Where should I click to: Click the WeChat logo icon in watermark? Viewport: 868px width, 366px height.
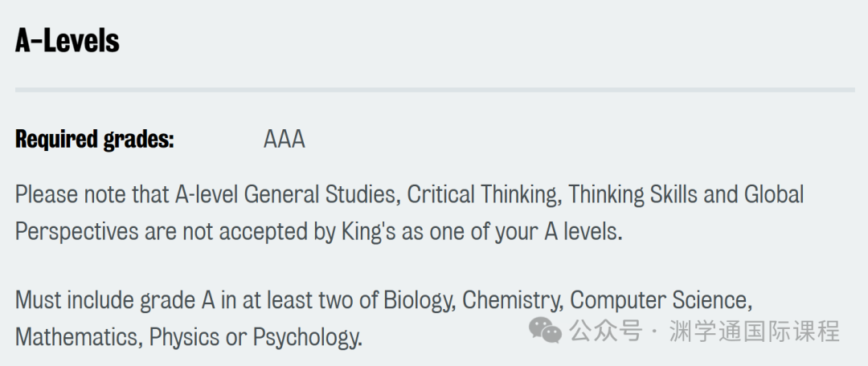coord(545,330)
